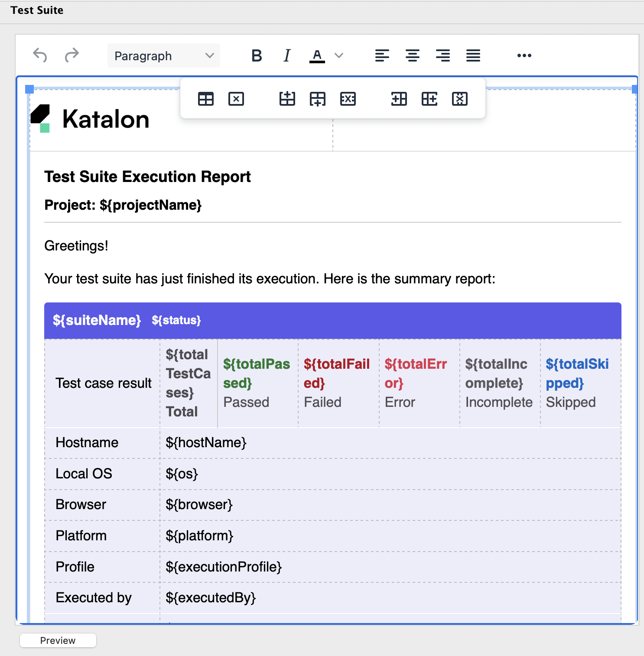Click the Test Suite Execution Report heading
Image resolution: width=644 pixels, height=656 pixels.
[x=147, y=177]
